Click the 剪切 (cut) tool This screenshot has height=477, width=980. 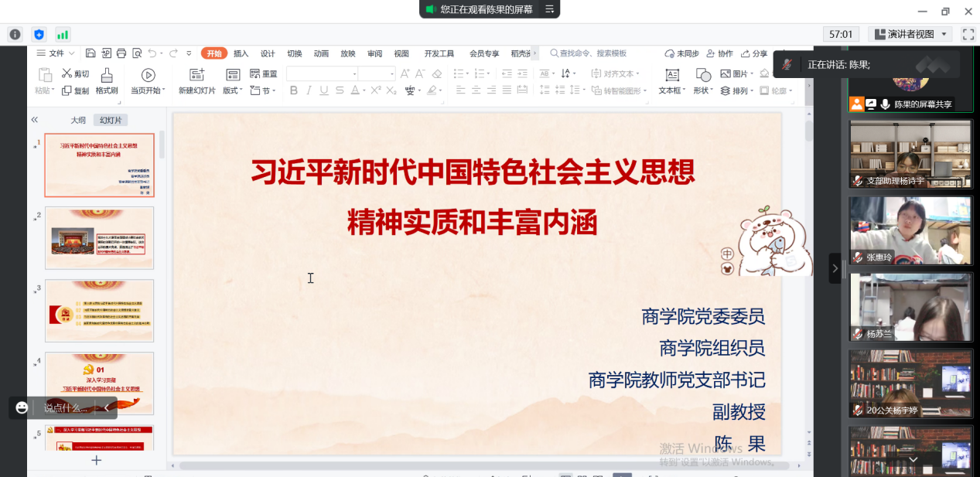(x=76, y=74)
